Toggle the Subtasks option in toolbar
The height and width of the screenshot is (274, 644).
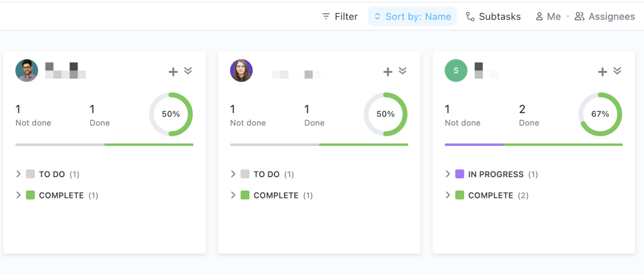pyautogui.click(x=493, y=16)
